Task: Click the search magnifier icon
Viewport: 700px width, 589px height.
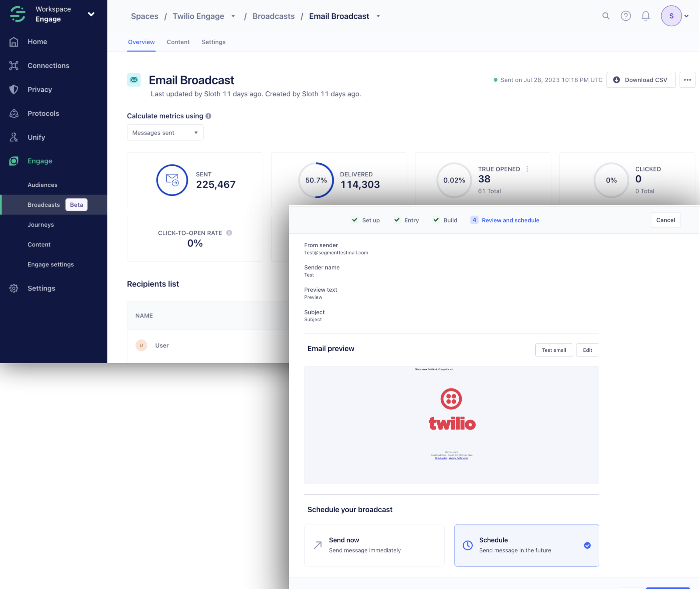Action: click(606, 16)
